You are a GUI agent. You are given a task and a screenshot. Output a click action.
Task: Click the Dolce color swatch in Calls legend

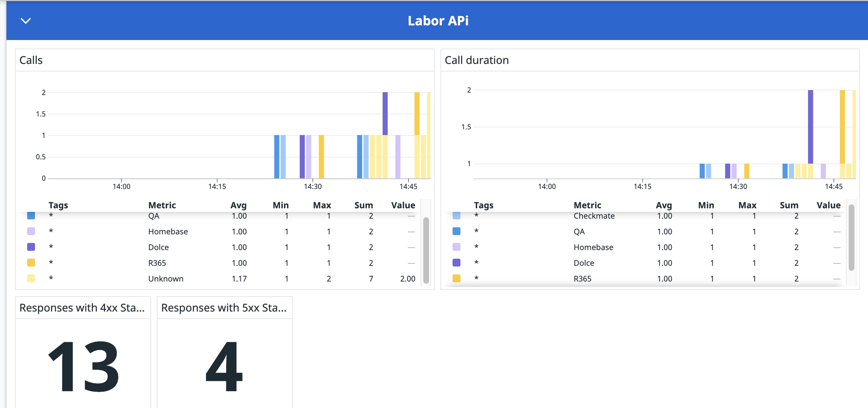pos(31,247)
